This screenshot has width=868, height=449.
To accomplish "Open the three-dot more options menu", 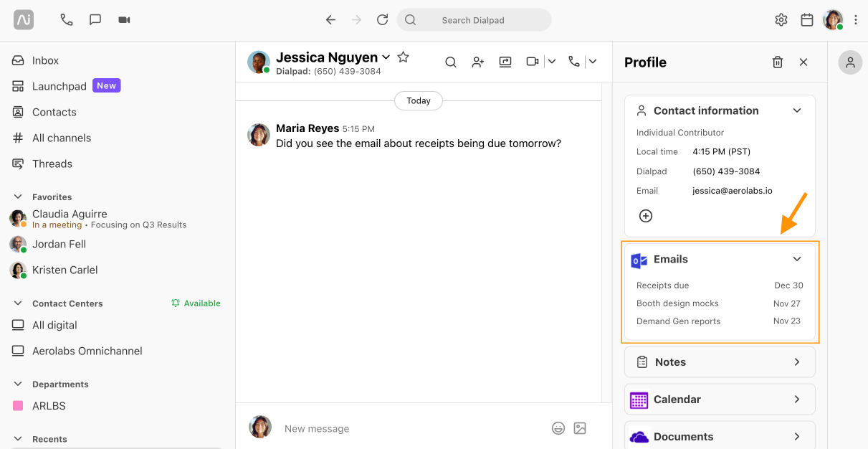I will (856, 20).
